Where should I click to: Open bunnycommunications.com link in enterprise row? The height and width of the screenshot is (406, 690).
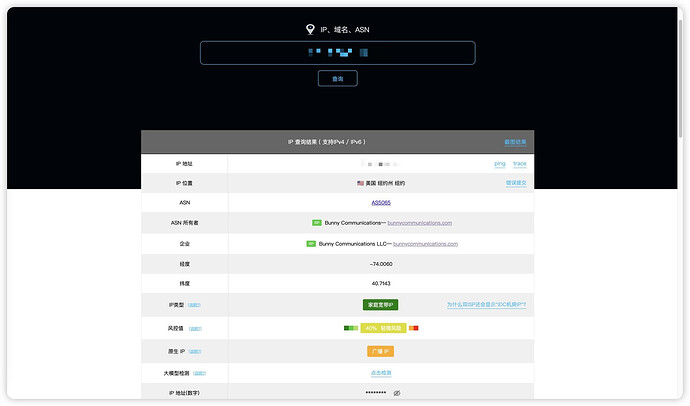[425, 244]
